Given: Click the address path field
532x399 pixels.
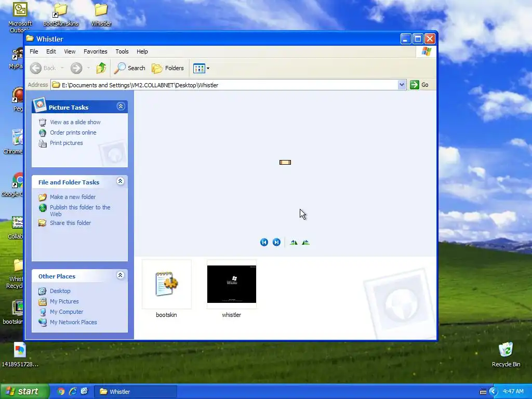Looking at the screenshot, I should coord(224,85).
